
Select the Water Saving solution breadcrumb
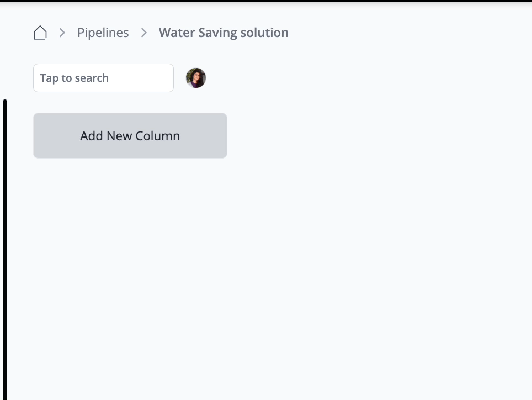224,33
